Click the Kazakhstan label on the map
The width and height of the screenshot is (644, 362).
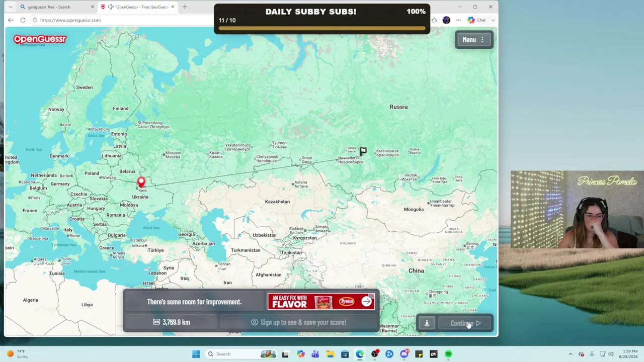[277, 202]
